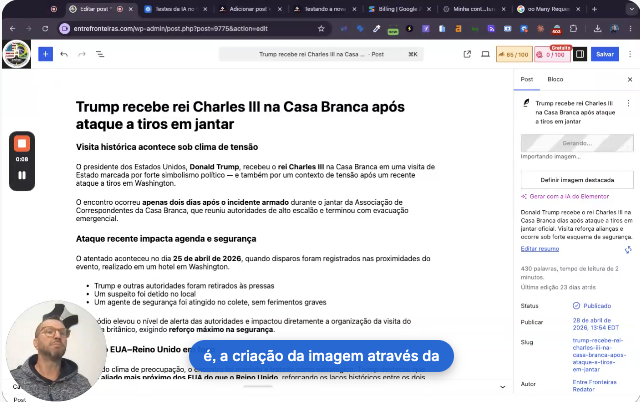Open the browser tab search dropdown
The width and height of the screenshot is (640, 402).
click(x=631, y=9)
